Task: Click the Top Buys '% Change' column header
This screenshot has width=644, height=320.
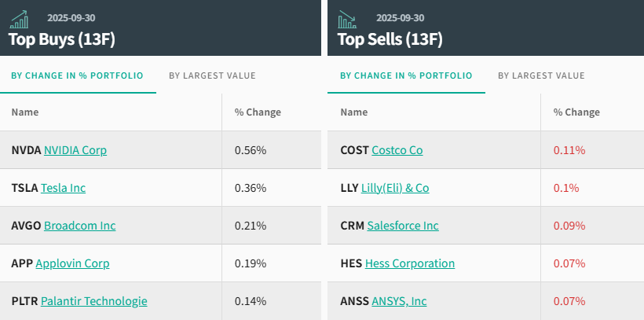Action: pos(258,112)
